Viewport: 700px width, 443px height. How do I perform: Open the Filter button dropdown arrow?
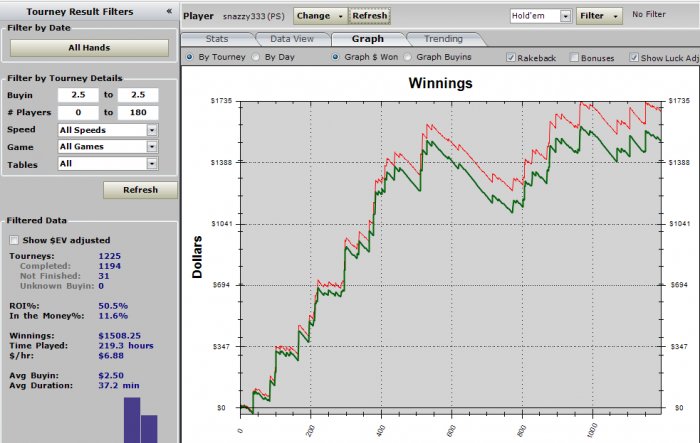616,16
